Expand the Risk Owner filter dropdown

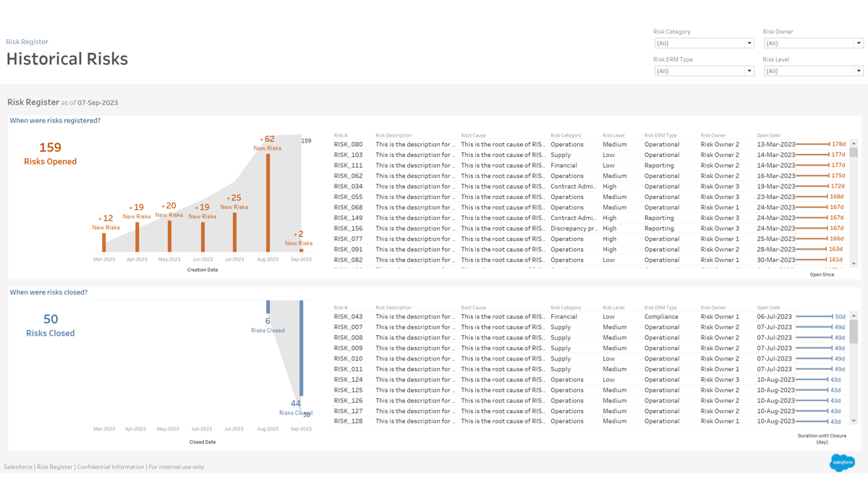(813, 43)
